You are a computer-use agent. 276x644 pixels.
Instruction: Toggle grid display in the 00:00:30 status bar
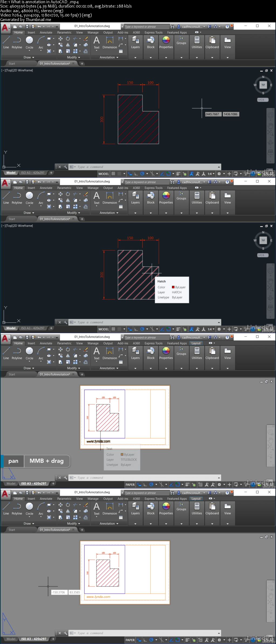tap(113, 174)
